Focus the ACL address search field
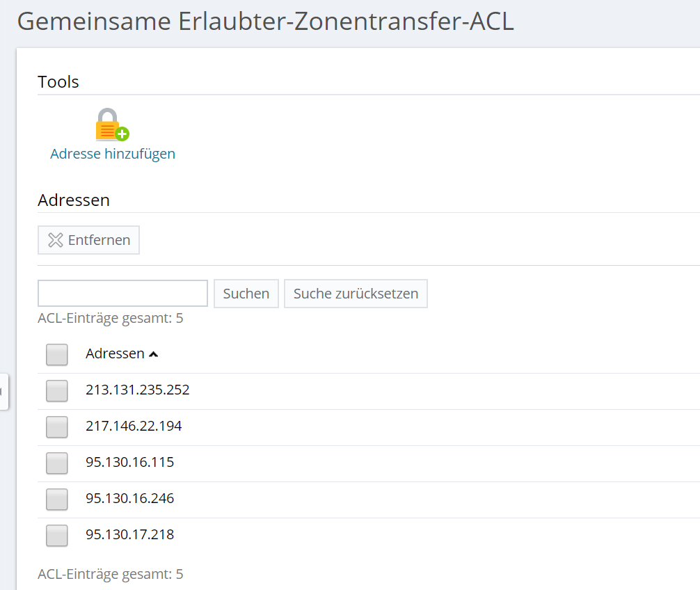This screenshot has width=700, height=590. pos(122,293)
